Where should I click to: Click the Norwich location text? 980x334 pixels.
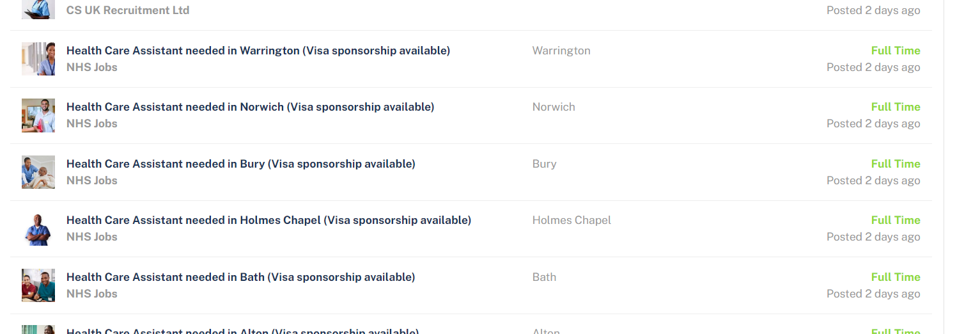pos(554,107)
